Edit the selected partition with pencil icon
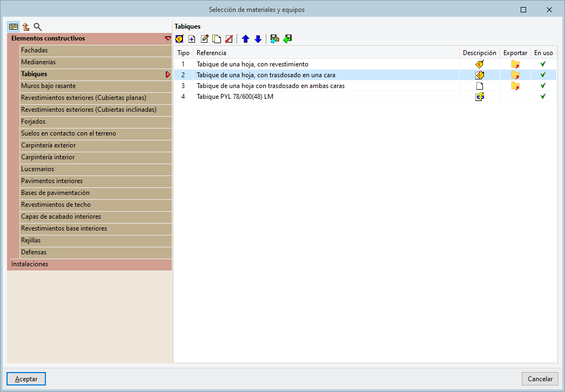This screenshot has width=565, height=392. (x=204, y=39)
